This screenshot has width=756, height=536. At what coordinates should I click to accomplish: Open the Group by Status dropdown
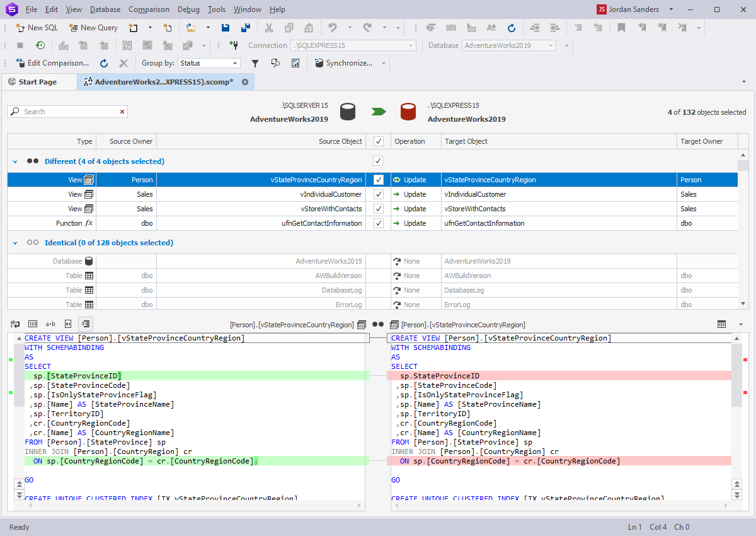click(209, 63)
